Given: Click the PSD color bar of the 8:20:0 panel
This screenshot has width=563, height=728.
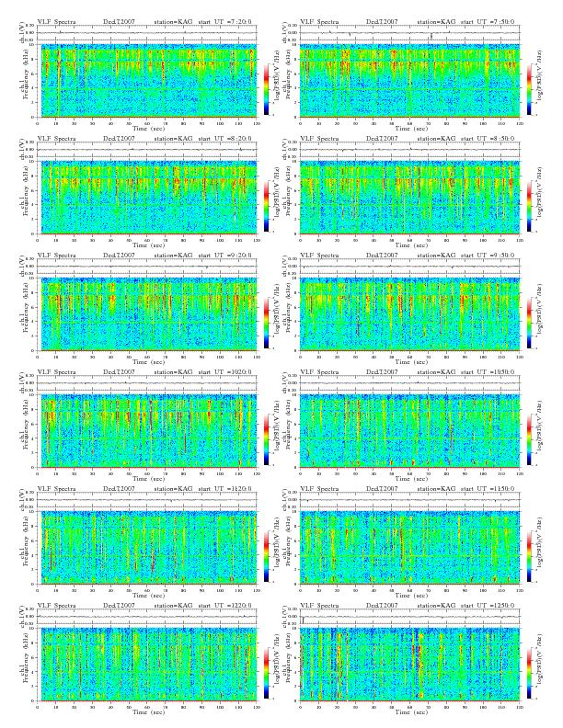Looking at the screenshot, I should pos(266,206).
